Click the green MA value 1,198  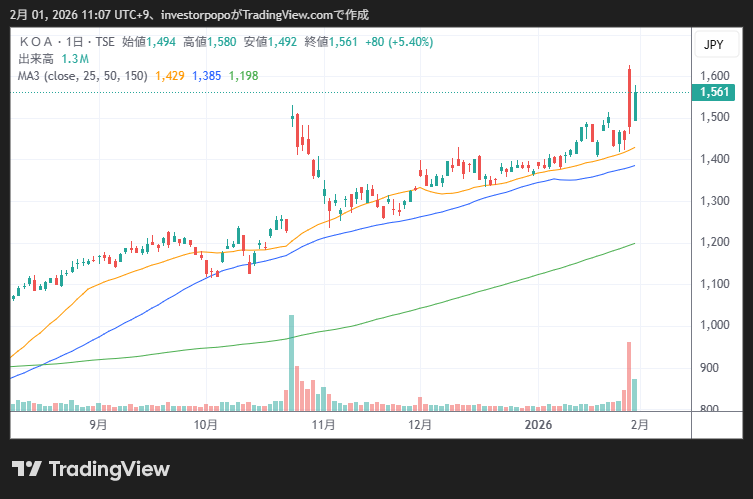244,75
